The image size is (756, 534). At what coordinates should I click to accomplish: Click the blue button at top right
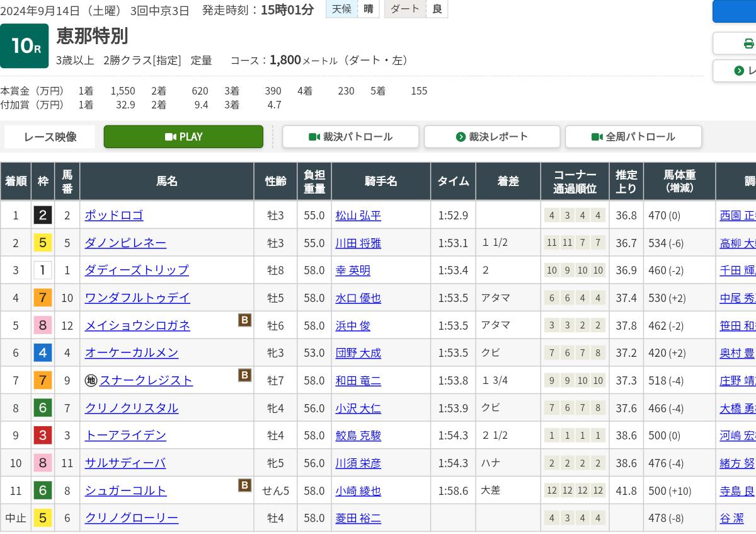click(735, 11)
